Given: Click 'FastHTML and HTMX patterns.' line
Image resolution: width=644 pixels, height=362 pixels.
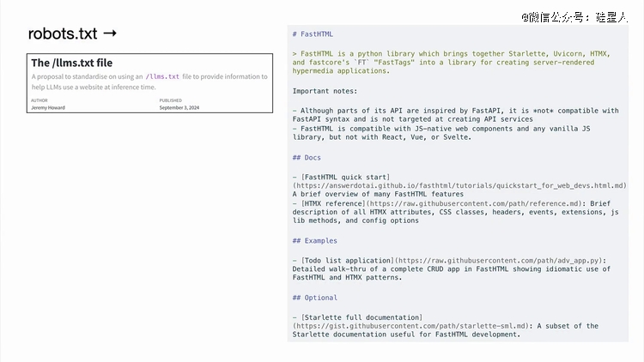Looking at the screenshot, I should (347, 277).
